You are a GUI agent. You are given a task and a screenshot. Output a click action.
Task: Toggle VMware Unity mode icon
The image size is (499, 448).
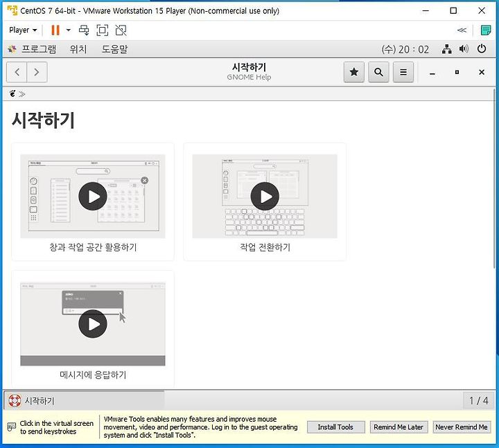click(121, 30)
